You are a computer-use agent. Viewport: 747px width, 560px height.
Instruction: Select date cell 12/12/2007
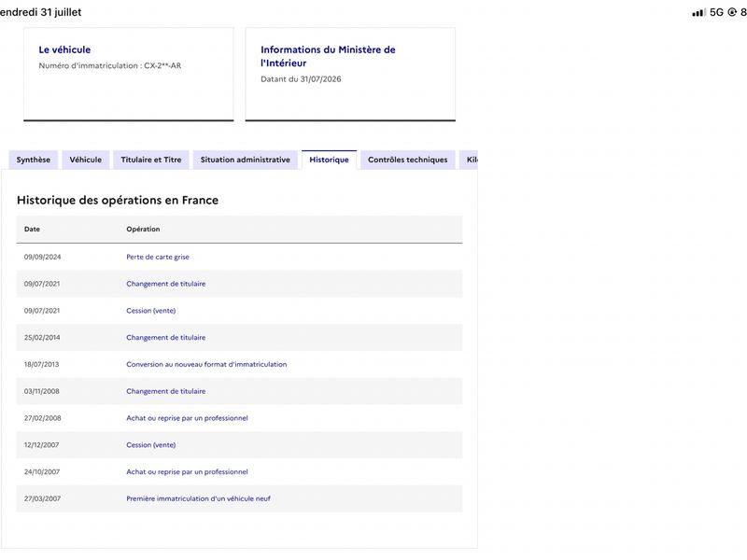click(41, 445)
